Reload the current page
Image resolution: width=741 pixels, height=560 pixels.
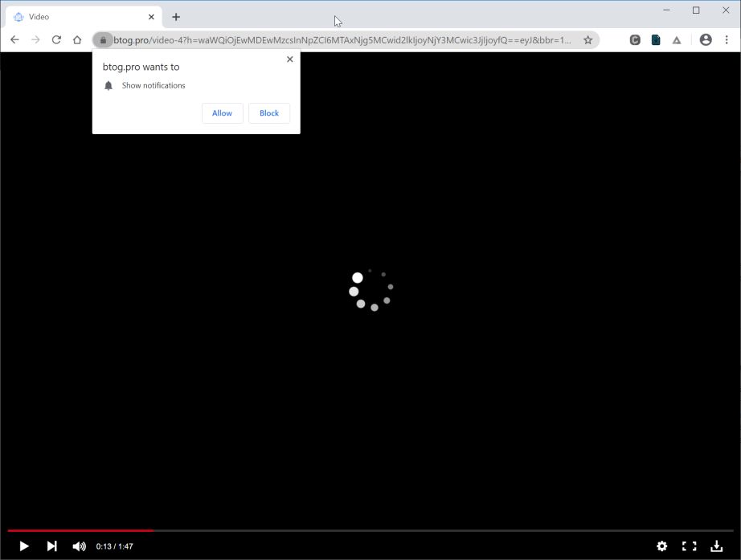pos(56,39)
